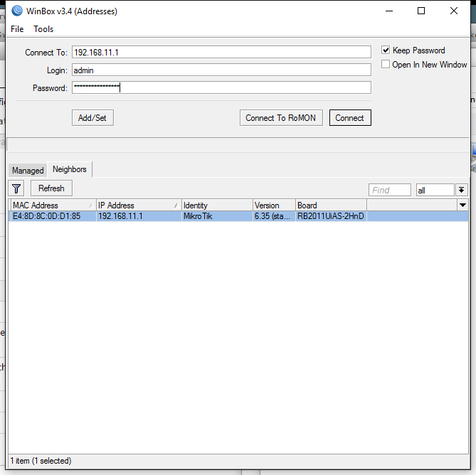Viewport: 476px width, 475px height.
Task: Click the Connect button
Action: [x=350, y=118]
